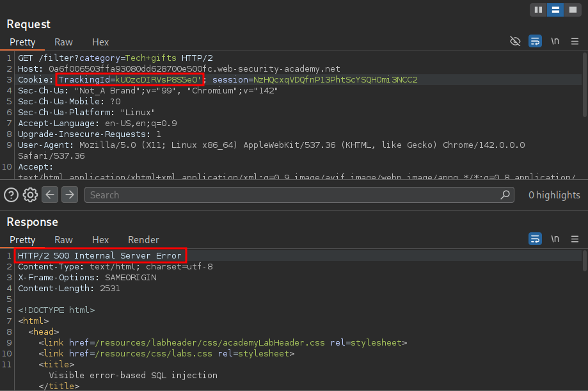Open Response panel hamburger options menu
588x391 pixels.
[x=575, y=239]
